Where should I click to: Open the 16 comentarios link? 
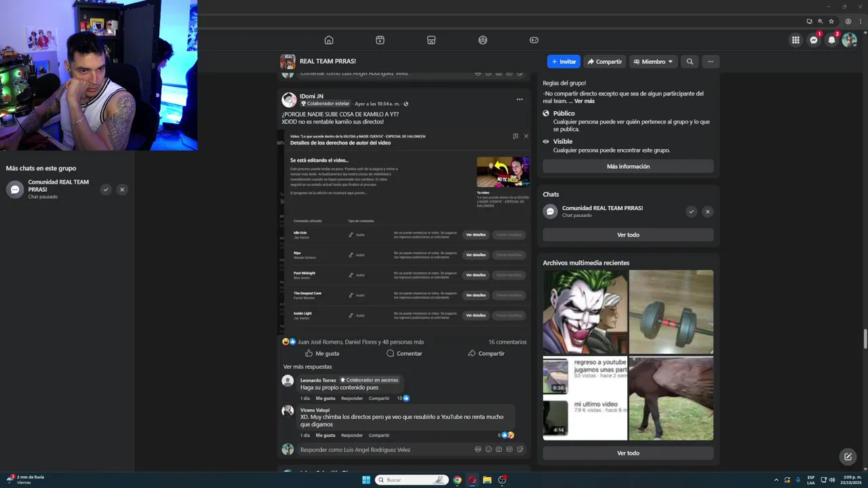pyautogui.click(x=507, y=342)
